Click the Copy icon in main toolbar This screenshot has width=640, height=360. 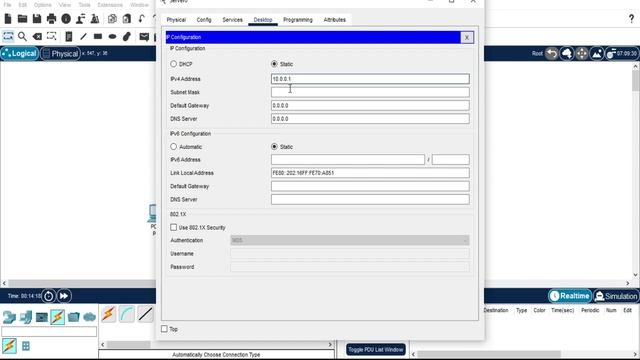pos(112,19)
